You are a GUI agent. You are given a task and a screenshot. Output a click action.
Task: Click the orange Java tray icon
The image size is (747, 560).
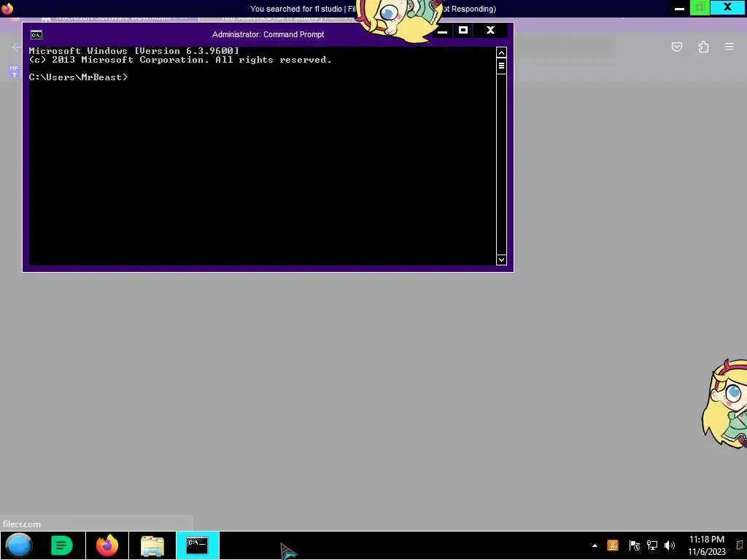(613, 545)
